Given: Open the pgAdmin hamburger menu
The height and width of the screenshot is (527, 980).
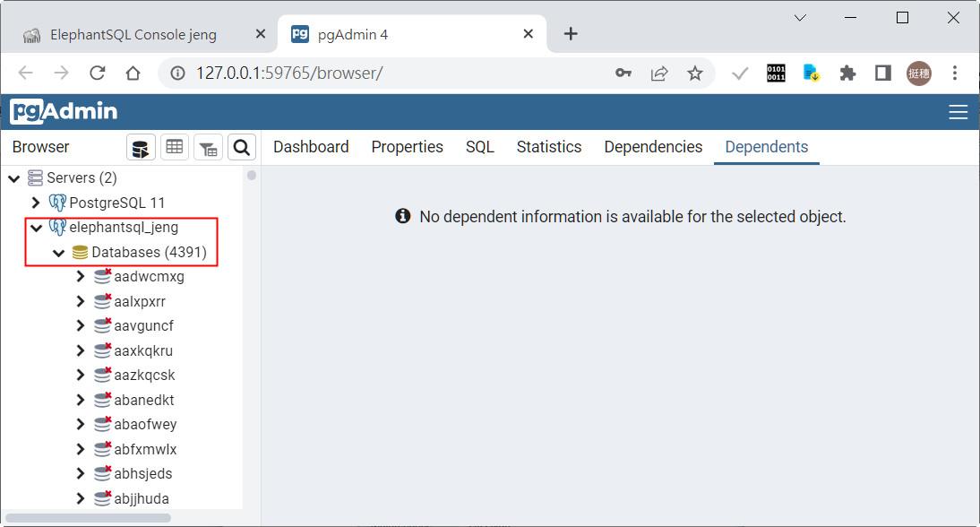Looking at the screenshot, I should 958,112.
